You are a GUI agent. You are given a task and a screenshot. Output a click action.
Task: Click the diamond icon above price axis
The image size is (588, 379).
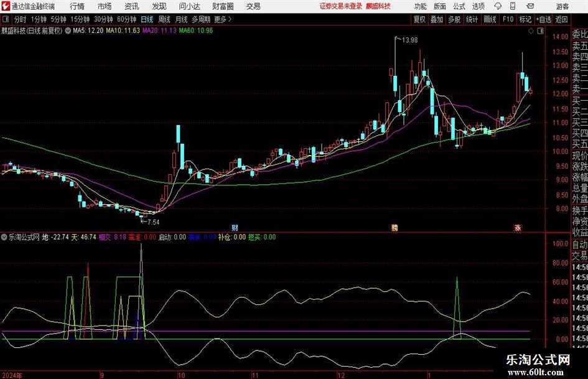point(531,31)
